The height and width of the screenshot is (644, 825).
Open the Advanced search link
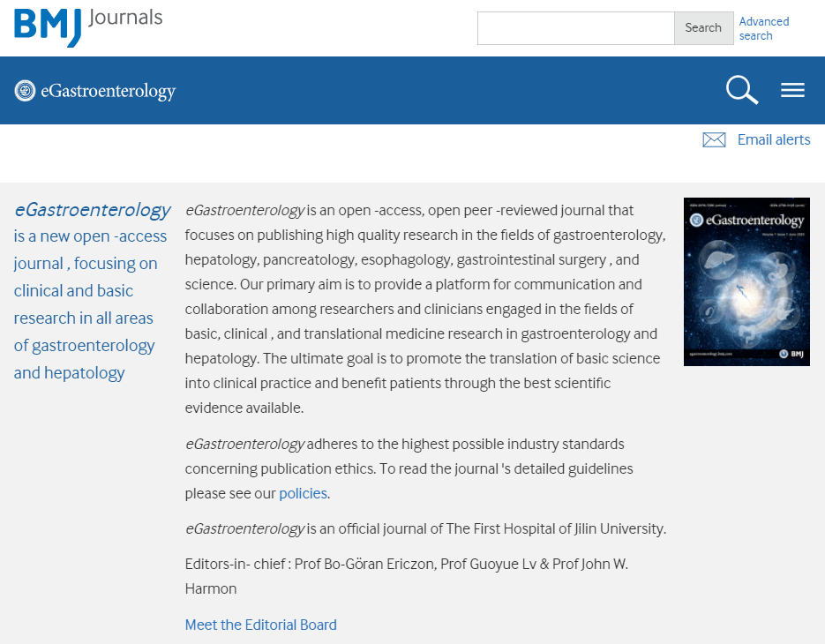point(763,28)
